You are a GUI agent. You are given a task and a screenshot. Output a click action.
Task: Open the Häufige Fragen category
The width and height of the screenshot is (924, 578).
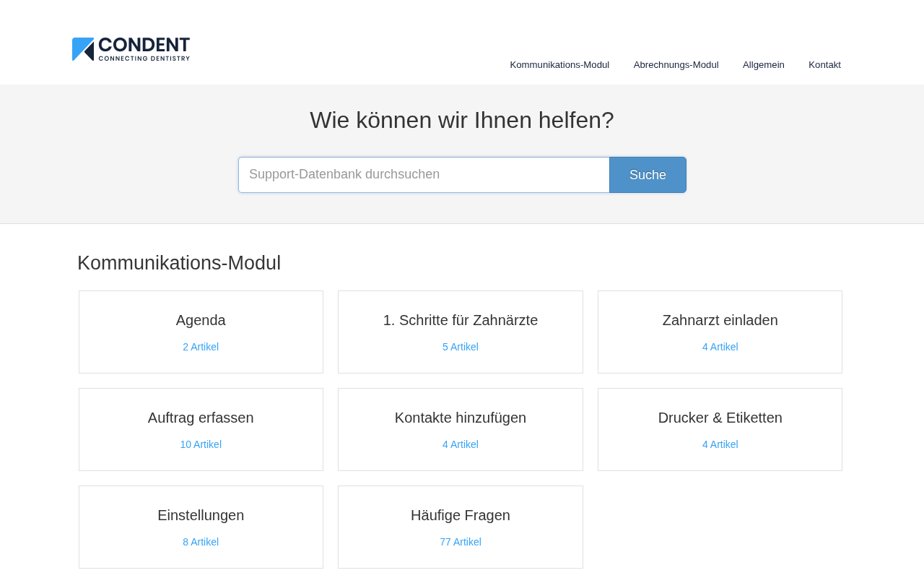point(461,515)
